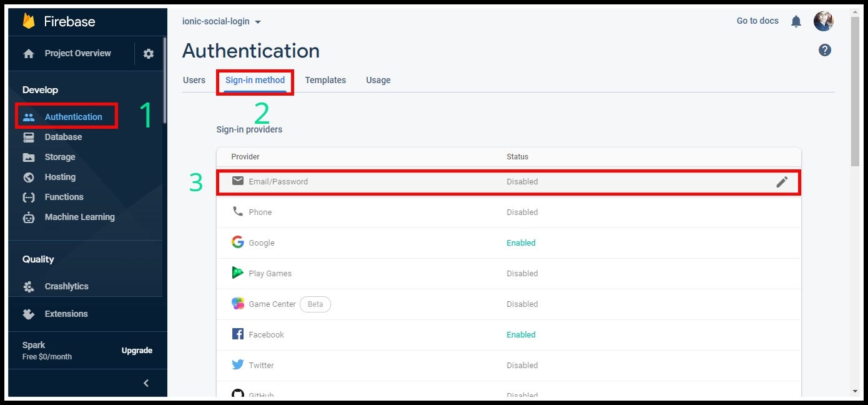Screen dimensions: 868x405
Task: Click the Beta badge on Game Center
Action: coord(315,304)
